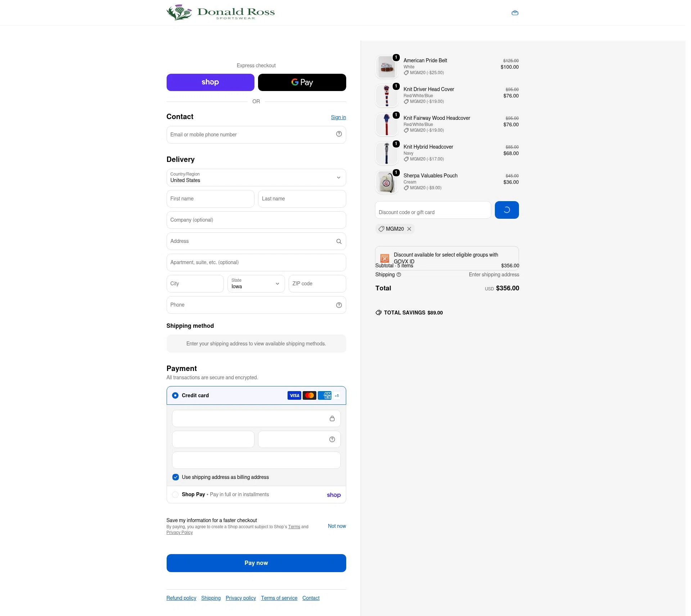This screenshot has height=616, width=691.
Task: Show the +5 more payment cards
Action: click(337, 395)
